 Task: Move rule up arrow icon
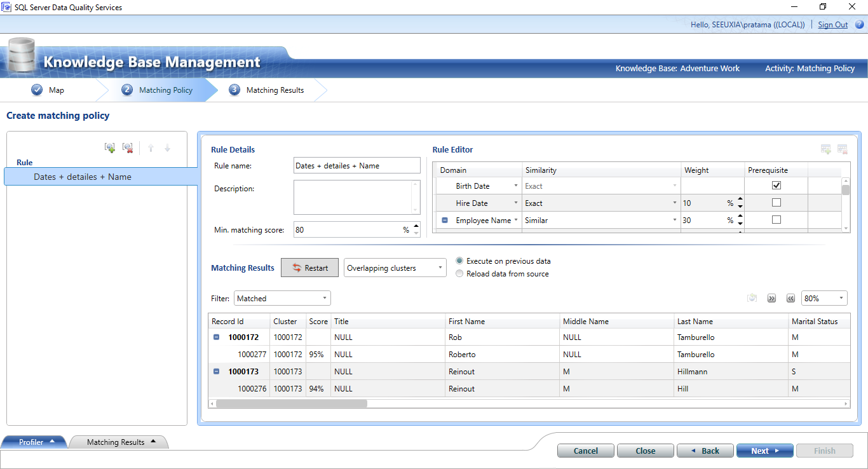pos(151,148)
